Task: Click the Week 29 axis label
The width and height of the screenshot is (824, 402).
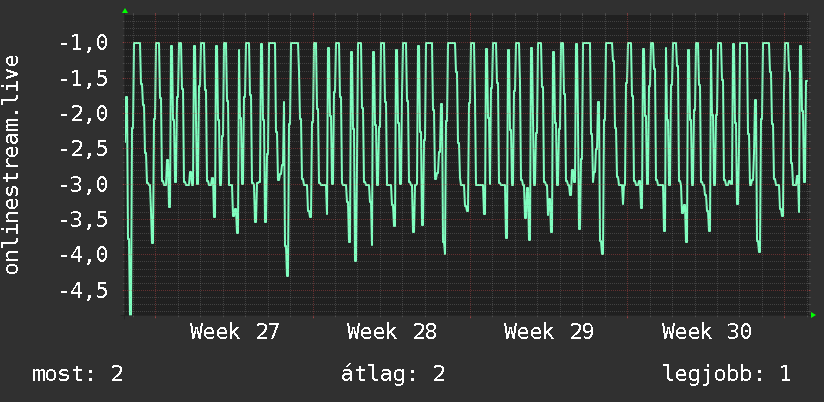Action: 549,332
